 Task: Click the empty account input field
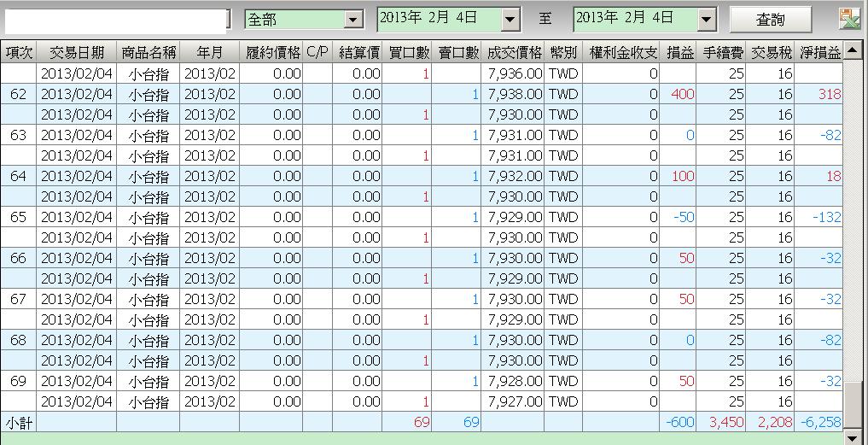pyautogui.click(x=117, y=20)
